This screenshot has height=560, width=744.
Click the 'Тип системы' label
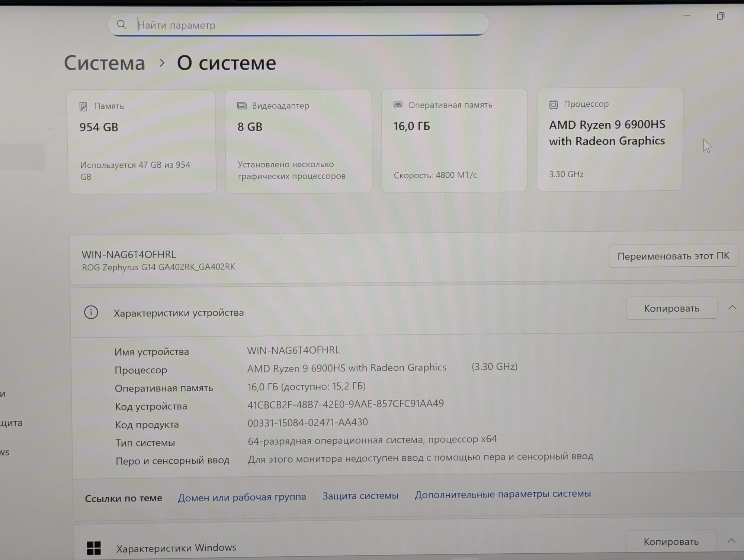pos(145,442)
